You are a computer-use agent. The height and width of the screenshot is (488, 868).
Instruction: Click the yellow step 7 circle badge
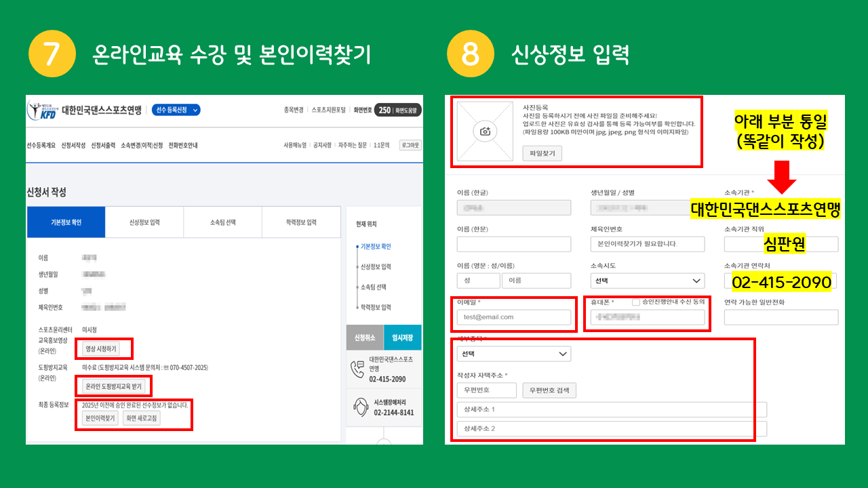52,54
